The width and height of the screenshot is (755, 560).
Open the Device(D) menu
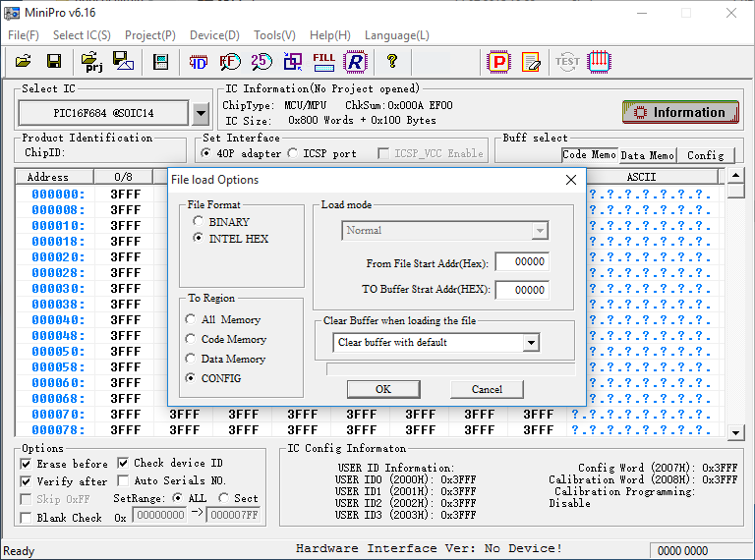(x=214, y=35)
